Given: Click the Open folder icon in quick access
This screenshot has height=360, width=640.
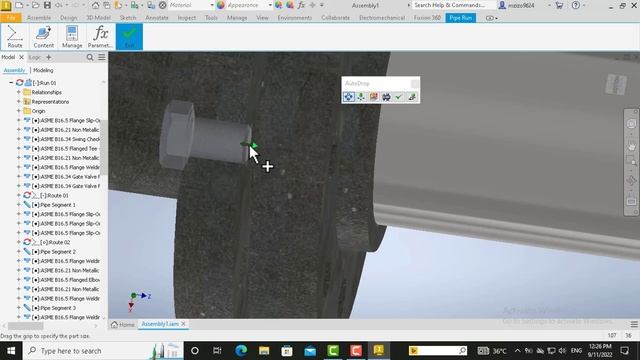Looking at the screenshot, I should (35, 5).
